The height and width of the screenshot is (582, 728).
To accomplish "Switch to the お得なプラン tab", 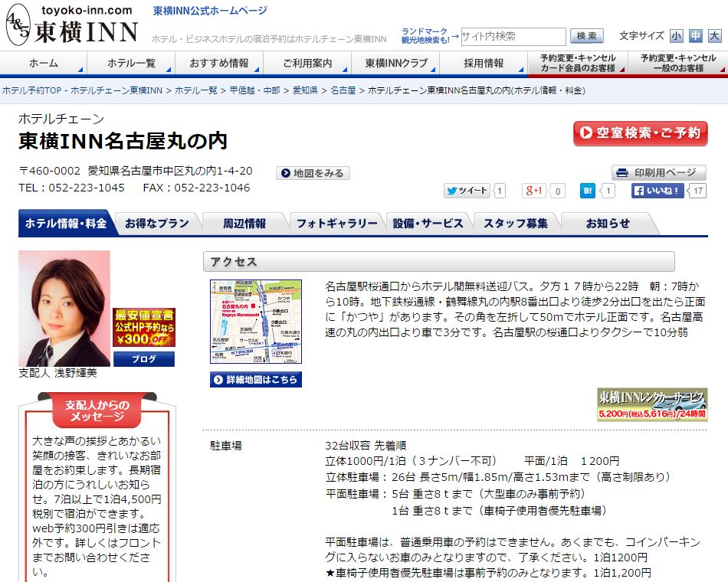I will (157, 224).
